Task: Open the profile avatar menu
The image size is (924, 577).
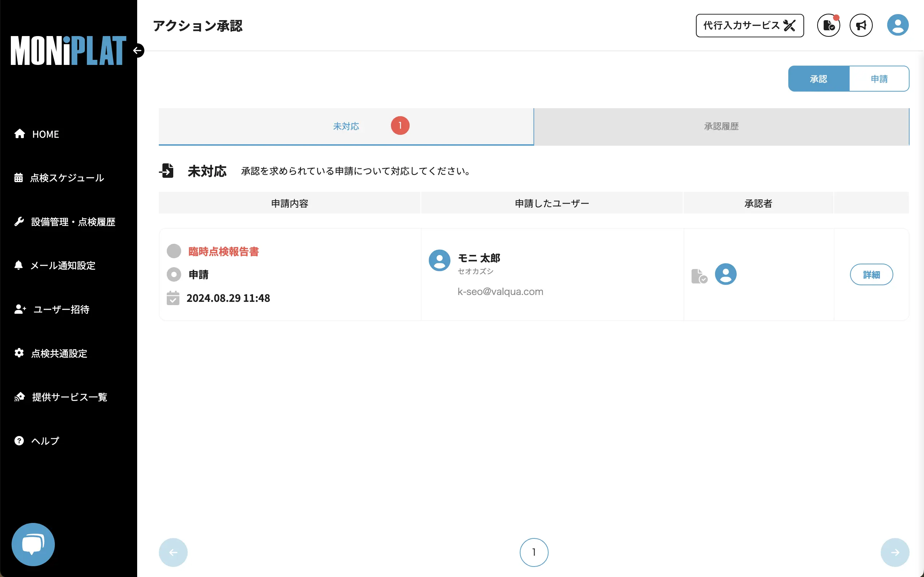Action: point(898,25)
